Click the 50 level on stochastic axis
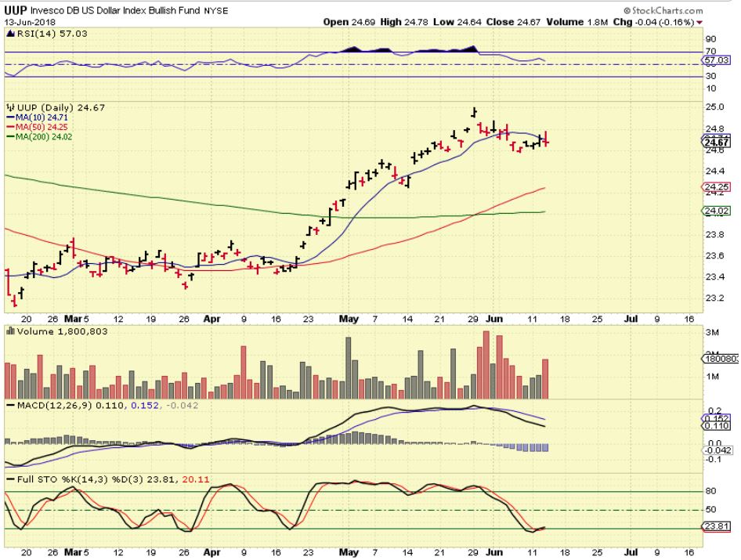The width and height of the screenshot is (741, 560). [x=710, y=509]
